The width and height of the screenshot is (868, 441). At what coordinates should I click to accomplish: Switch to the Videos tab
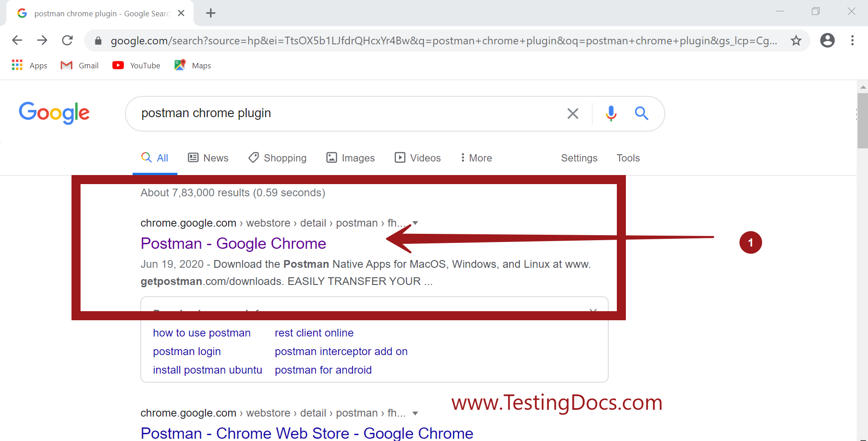(418, 158)
